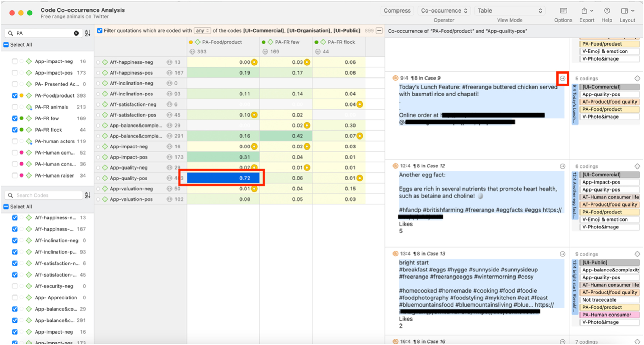The height and width of the screenshot is (345, 644).
Task: Click the Compress button
Action: (397, 11)
